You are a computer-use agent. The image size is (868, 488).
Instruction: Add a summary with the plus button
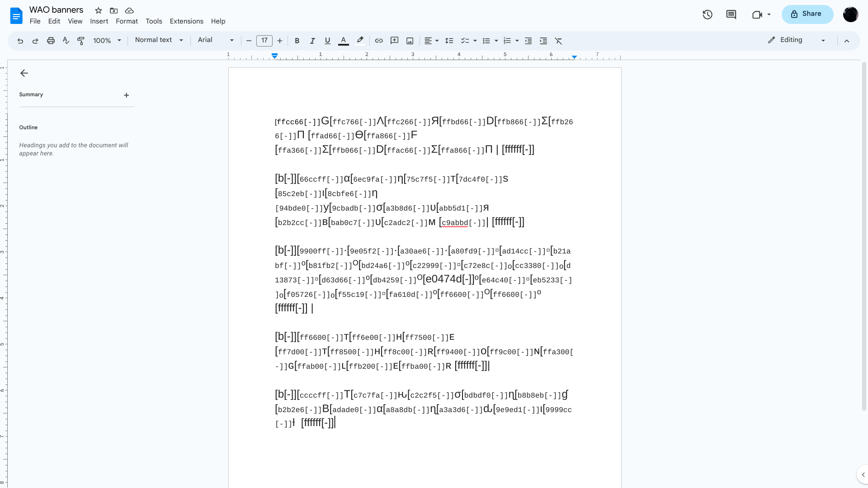coord(127,95)
